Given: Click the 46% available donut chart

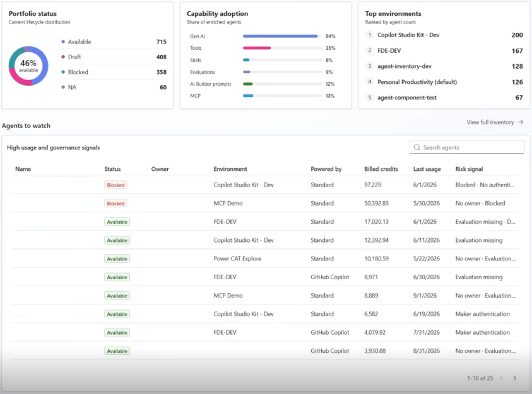Looking at the screenshot, I should (x=28, y=66).
